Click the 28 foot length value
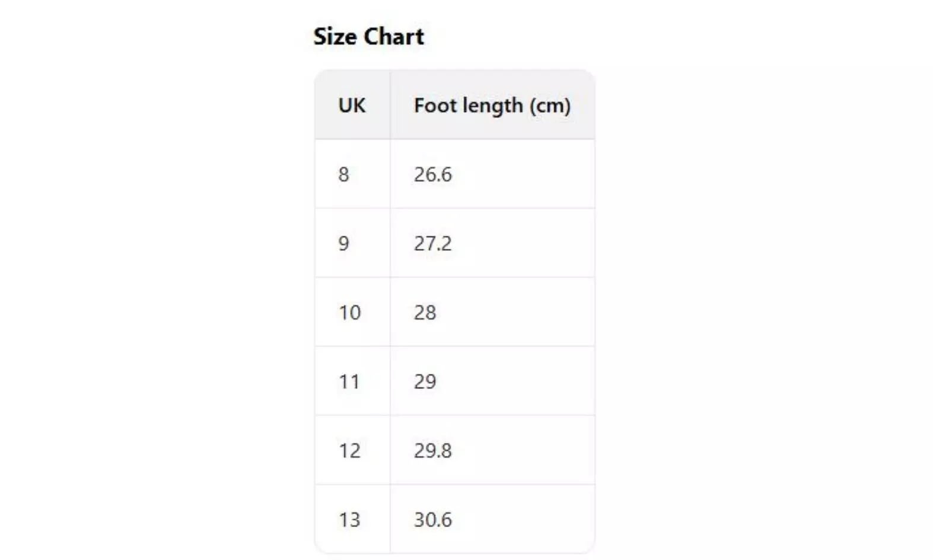The image size is (933, 560). pyautogui.click(x=425, y=313)
